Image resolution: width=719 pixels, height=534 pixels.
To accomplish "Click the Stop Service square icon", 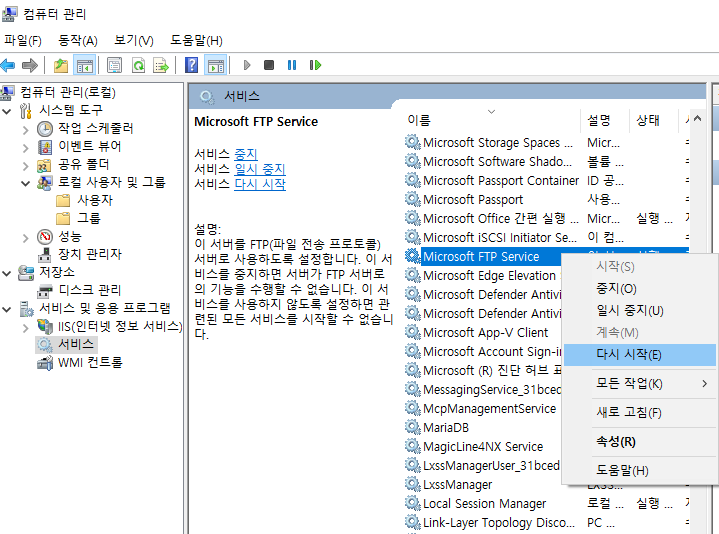I will pyautogui.click(x=269, y=65).
